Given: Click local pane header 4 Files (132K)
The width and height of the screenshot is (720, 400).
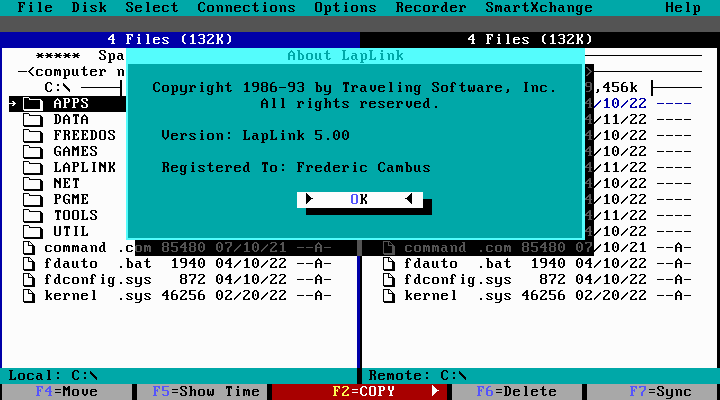Looking at the screenshot, I should (x=170, y=39).
